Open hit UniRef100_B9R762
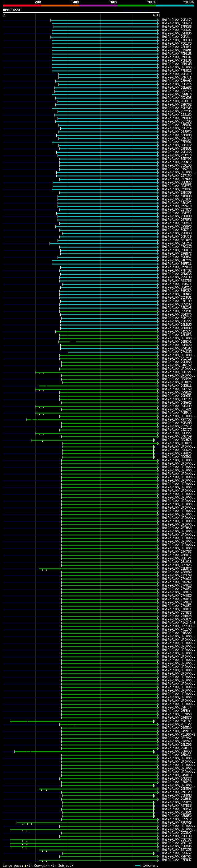 [x=177, y=104]
